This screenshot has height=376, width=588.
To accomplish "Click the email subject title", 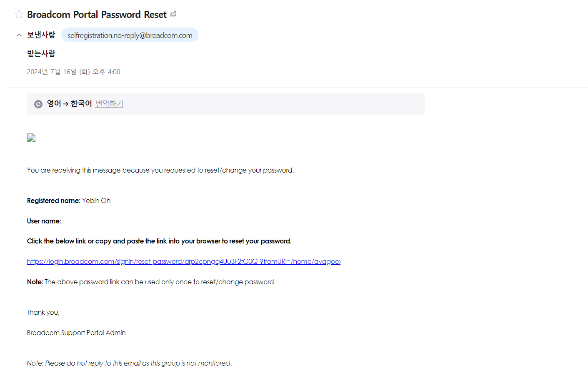I will 97,15.
